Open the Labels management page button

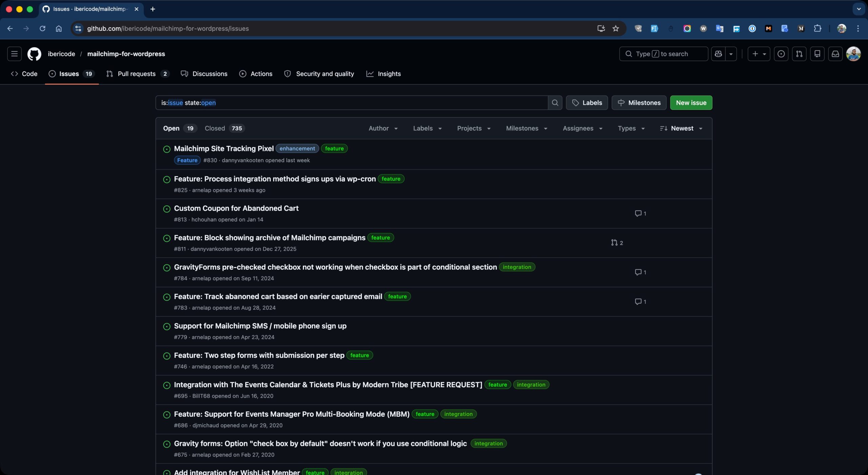point(587,103)
